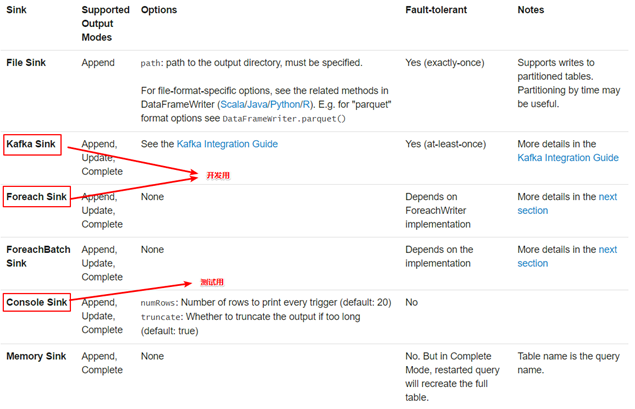The height and width of the screenshot is (409, 635).
Task: Click the Memory Sink row title
Action: click(x=36, y=356)
